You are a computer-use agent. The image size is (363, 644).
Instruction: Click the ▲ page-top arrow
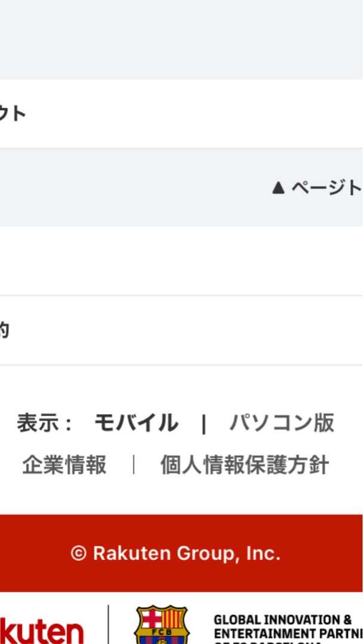(x=278, y=188)
